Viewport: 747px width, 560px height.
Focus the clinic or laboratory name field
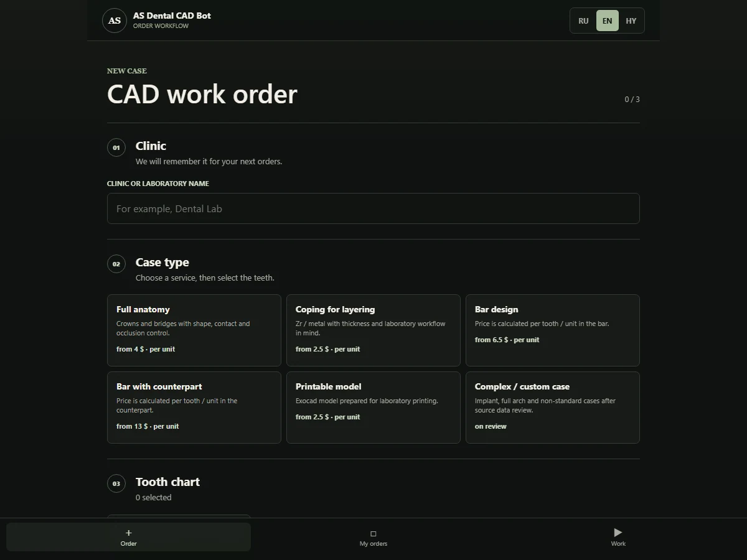tap(374, 208)
